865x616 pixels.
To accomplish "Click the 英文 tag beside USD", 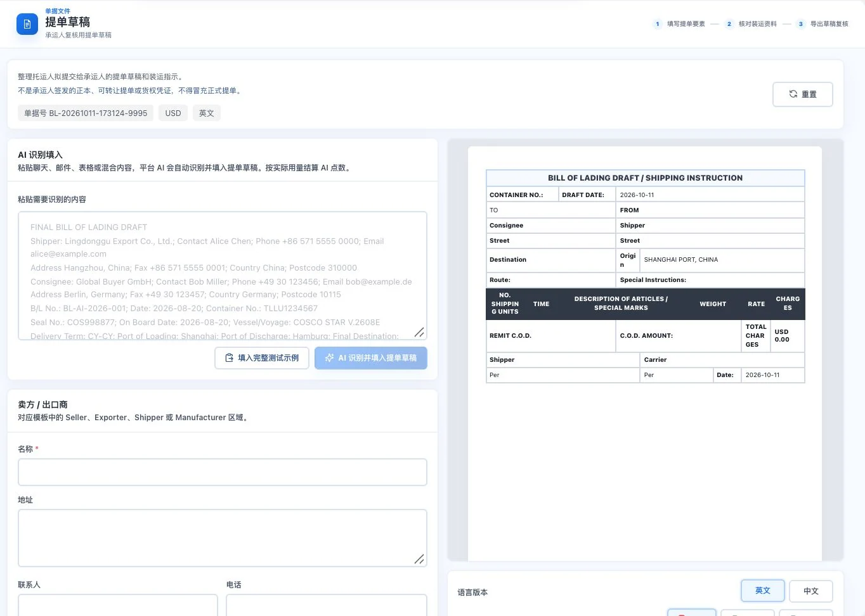I will [207, 113].
